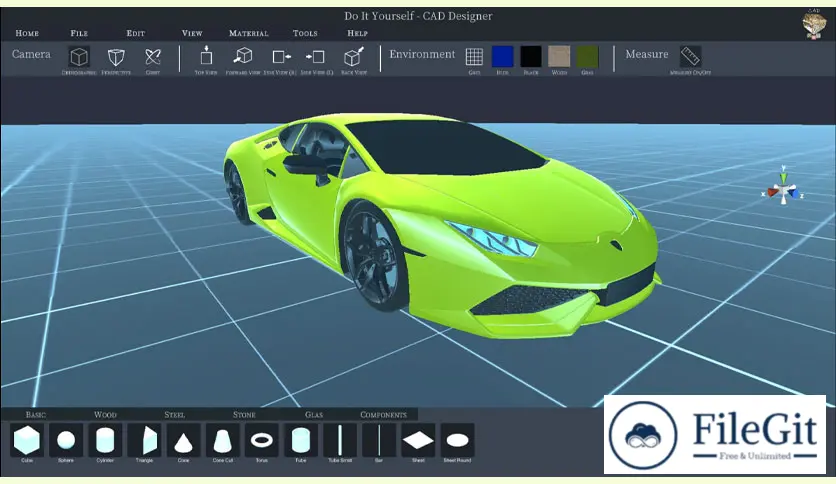Open the Home menu
The width and height of the screenshot is (836, 484).
pos(27,33)
